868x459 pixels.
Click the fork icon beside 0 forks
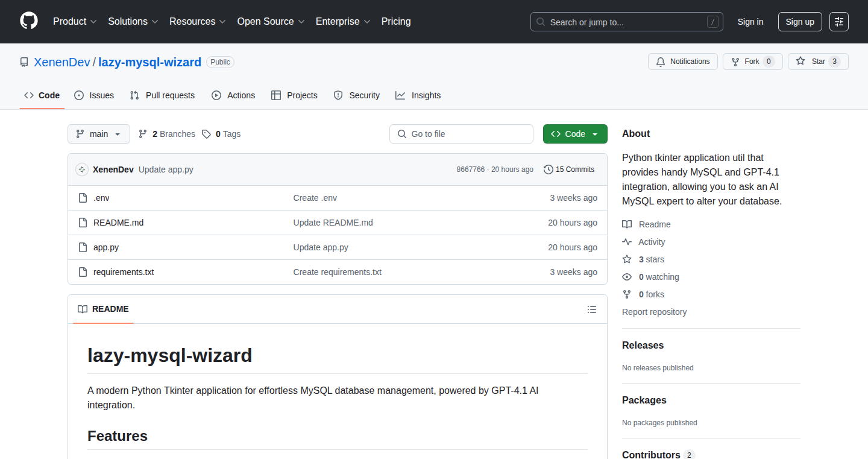pos(627,294)
